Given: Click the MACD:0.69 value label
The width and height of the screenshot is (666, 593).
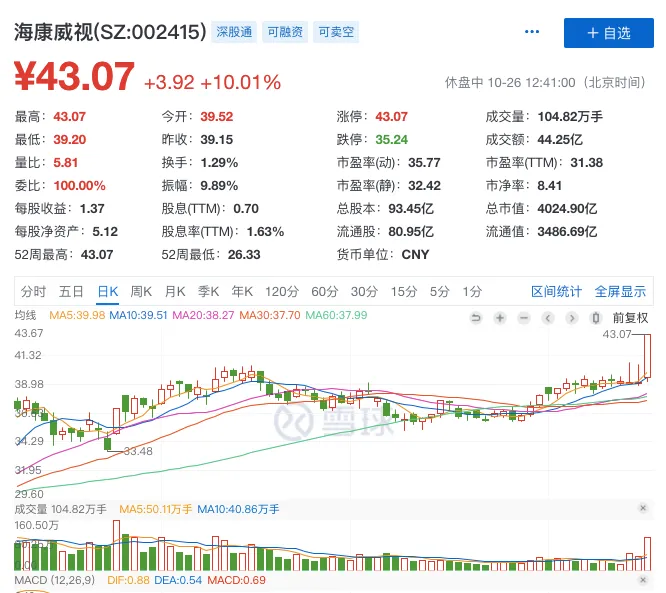Looking at the screenshot, I should [236, 580].
